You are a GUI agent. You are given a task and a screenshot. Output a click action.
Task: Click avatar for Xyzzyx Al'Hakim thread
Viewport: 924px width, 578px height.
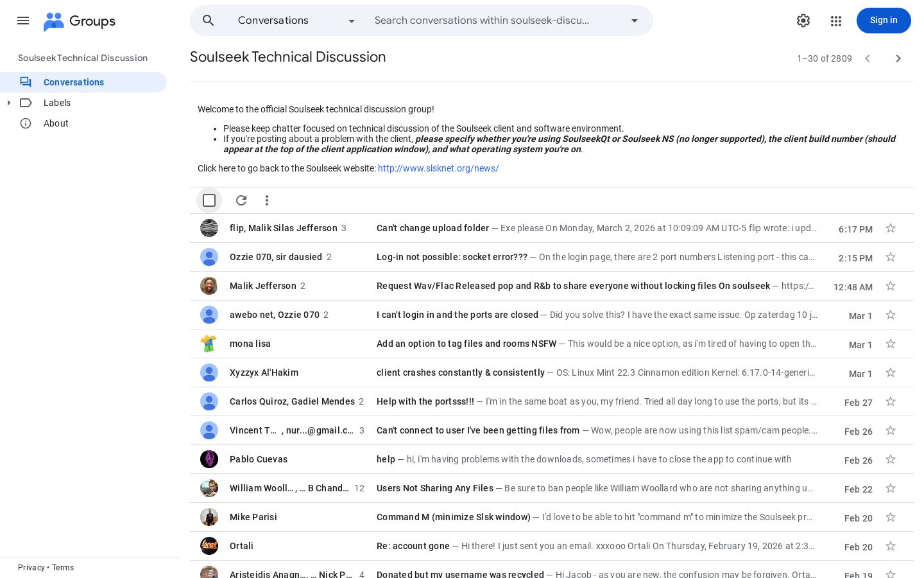tap(209, 372)
